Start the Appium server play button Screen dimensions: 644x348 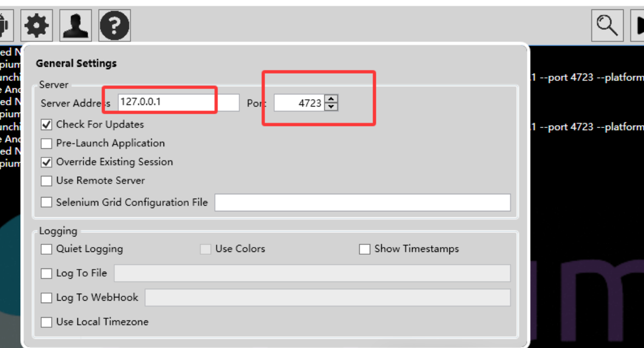coord(638,25)
